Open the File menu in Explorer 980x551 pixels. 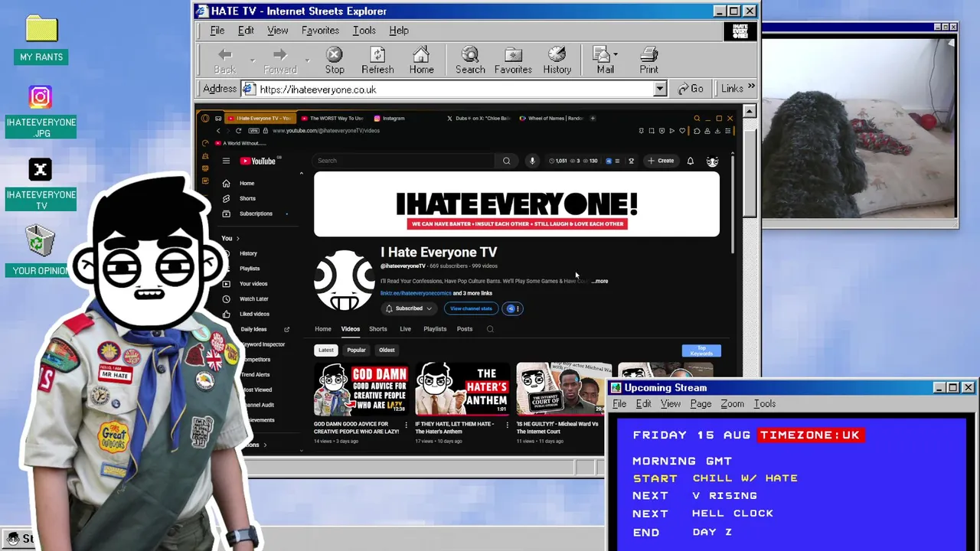(x=217, y=31)
